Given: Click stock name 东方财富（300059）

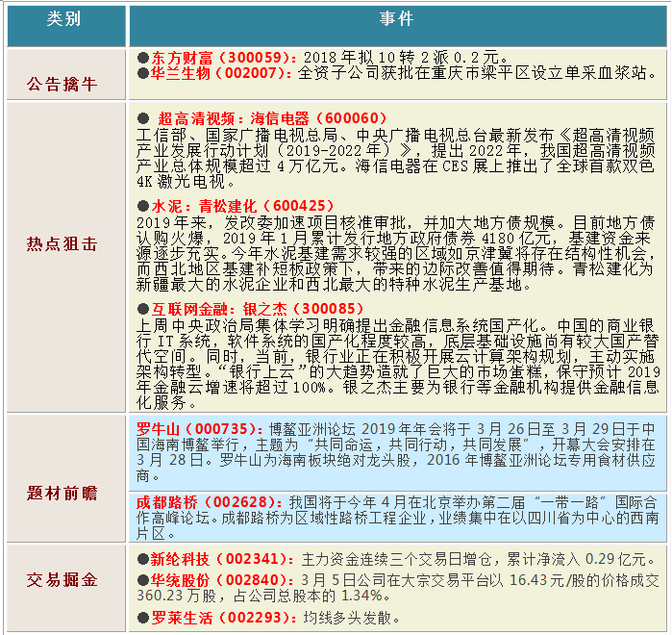Looking at the screenshot, I should [222, 57].
